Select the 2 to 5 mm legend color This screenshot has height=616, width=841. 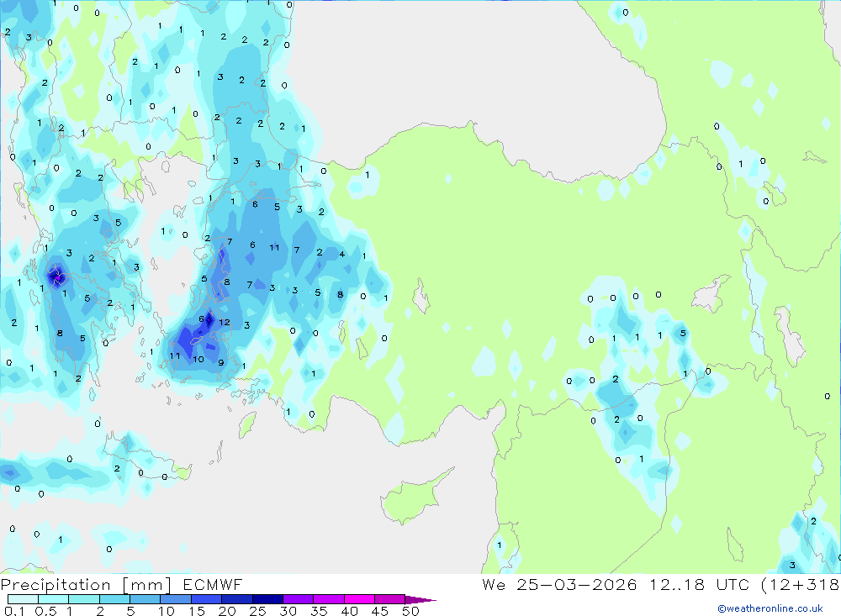[x=114, y=599]
